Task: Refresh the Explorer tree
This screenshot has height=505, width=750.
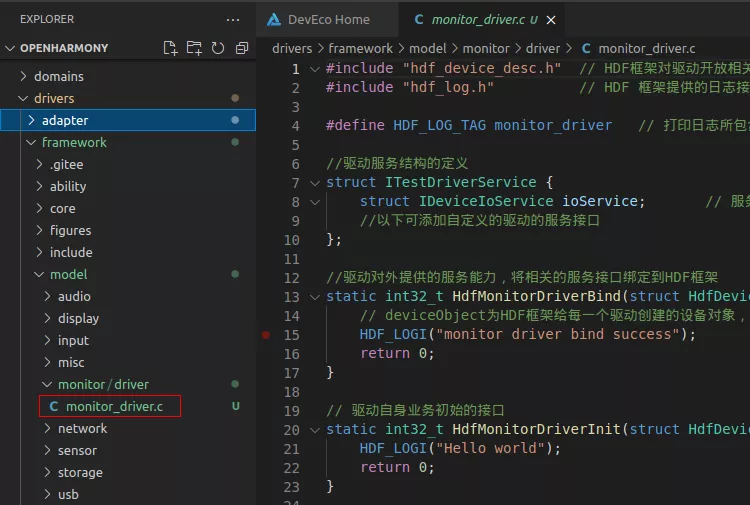Action: pyautogui.click(x=218, y=48)
